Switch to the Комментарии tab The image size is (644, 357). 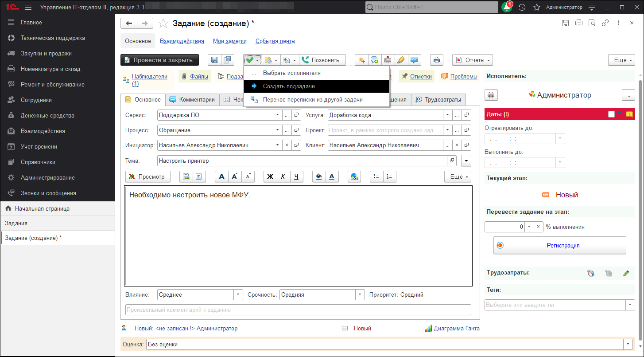coord(192,100)
